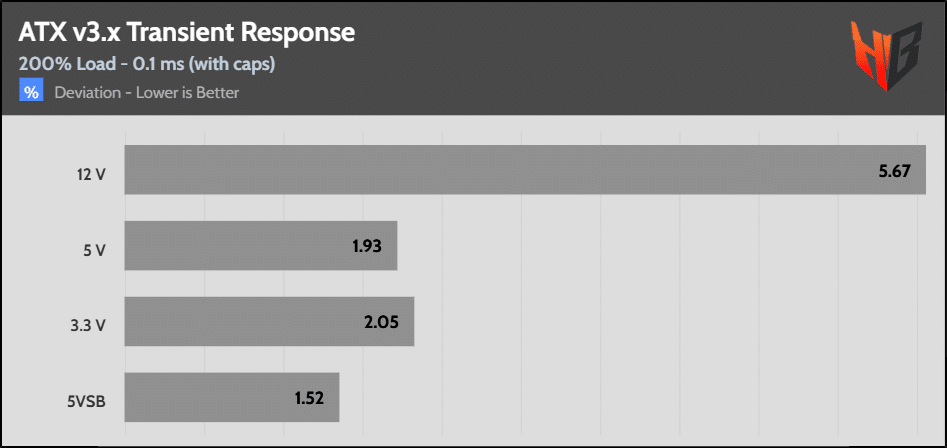
Task: Click the 3.3 V axis label
Action: pos(88,324)
